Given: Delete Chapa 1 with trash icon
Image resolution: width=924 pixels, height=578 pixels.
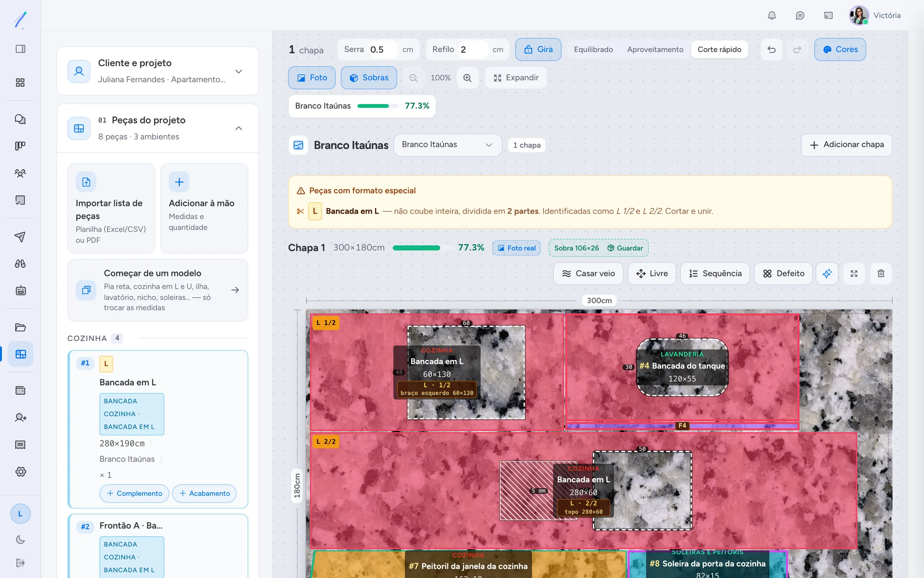Looking at the screenshot, I should (x=880, y=273).
